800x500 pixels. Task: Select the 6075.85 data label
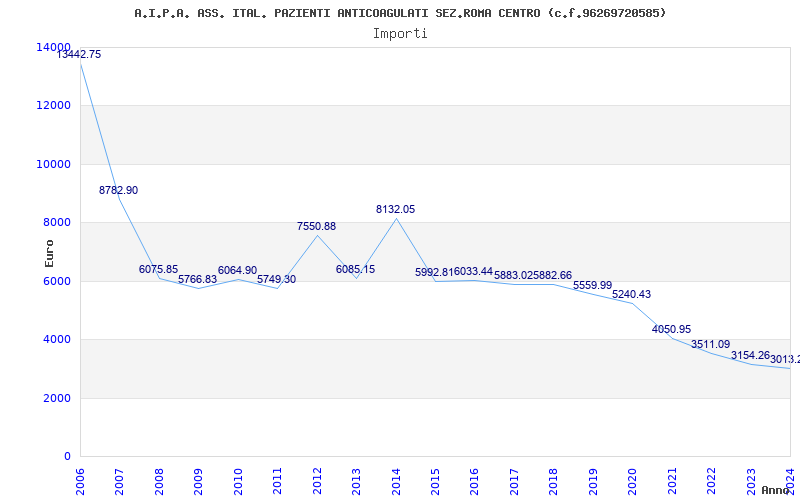(x=158, y=269)
